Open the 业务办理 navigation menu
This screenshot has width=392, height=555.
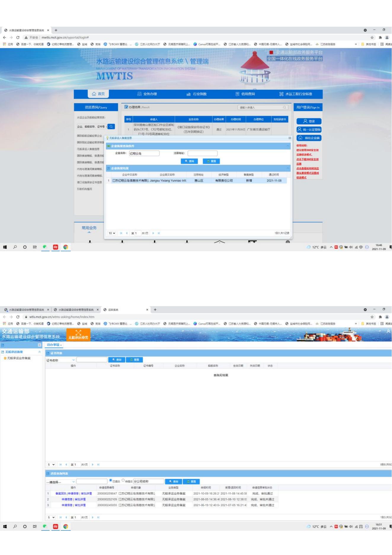[x=147, y=94]
